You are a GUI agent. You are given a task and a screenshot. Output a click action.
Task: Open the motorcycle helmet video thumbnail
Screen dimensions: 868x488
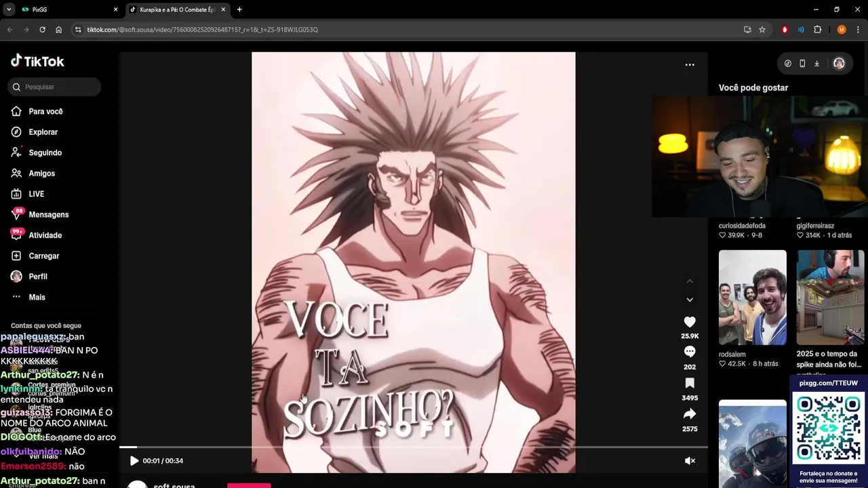[753, 444]
